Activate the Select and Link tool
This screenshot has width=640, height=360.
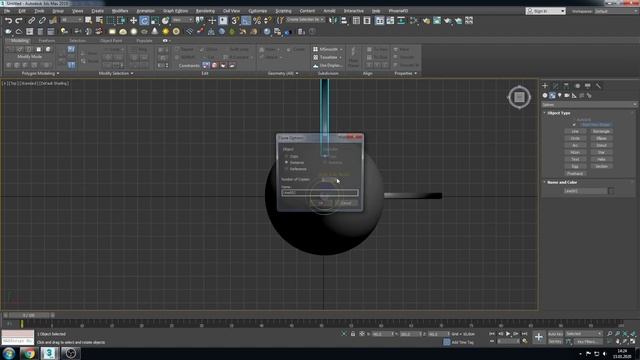31,20
